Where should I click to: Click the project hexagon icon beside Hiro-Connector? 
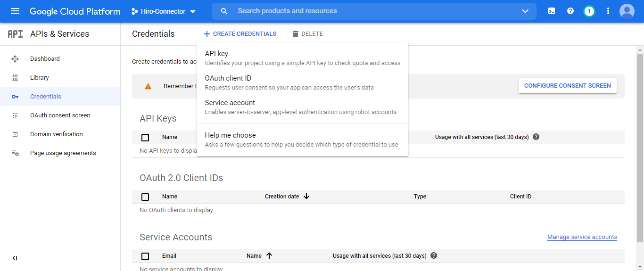135,11
